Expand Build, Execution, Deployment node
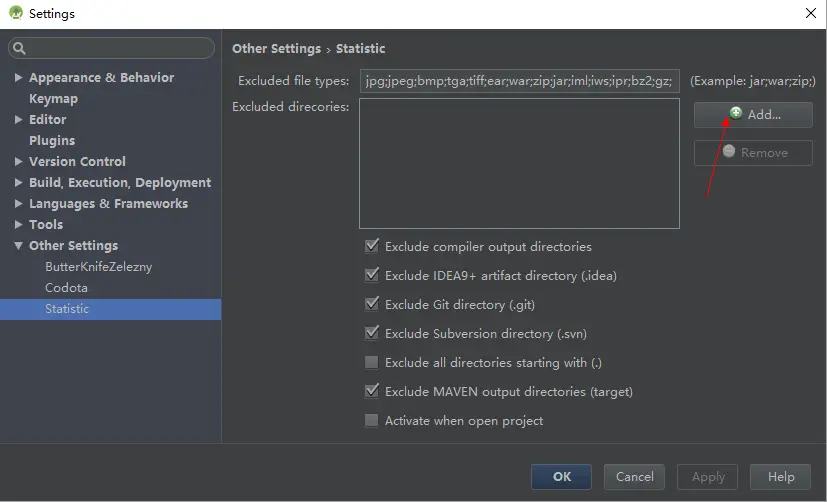The image size is (827, 502). pos(18,182)
